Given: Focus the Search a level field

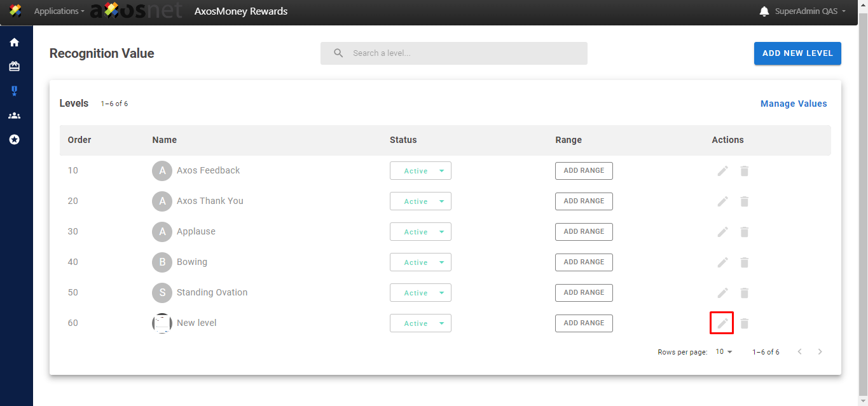Looking at the screenshot, I should [x=464, y=53].
